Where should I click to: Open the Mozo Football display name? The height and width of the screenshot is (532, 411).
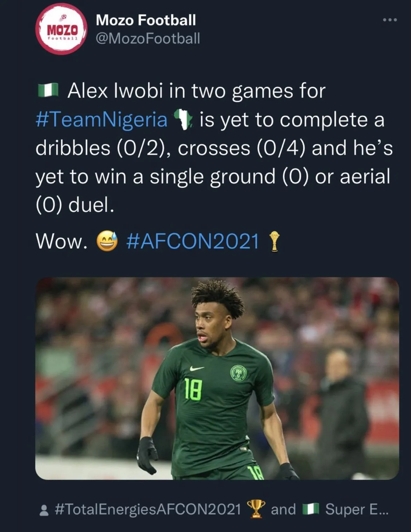click(146, 20)
